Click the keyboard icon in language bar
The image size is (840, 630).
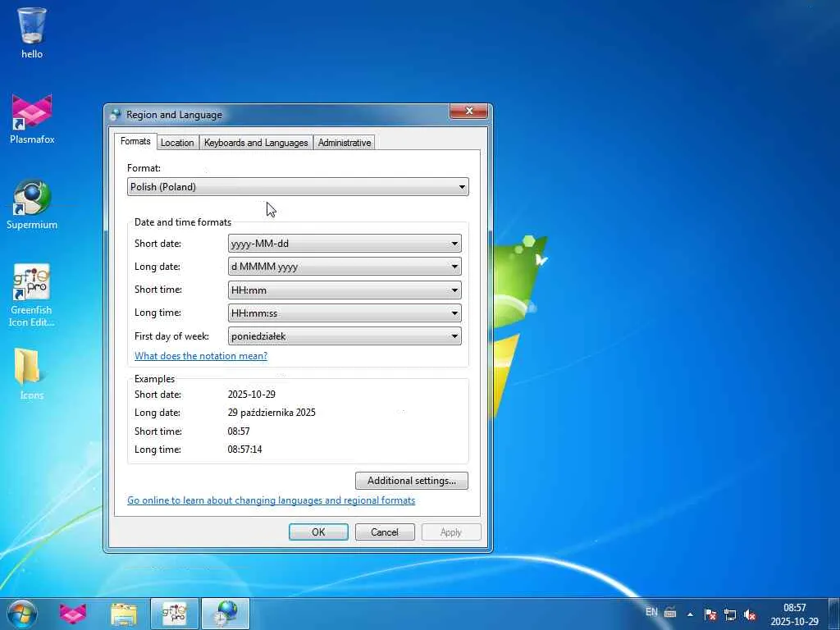tap(669, 612)
